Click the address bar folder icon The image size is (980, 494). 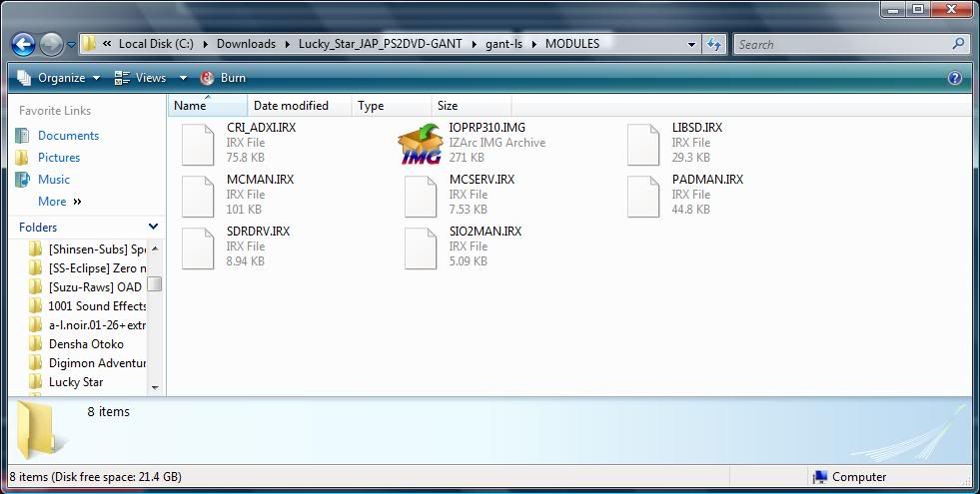click(89, 44)
